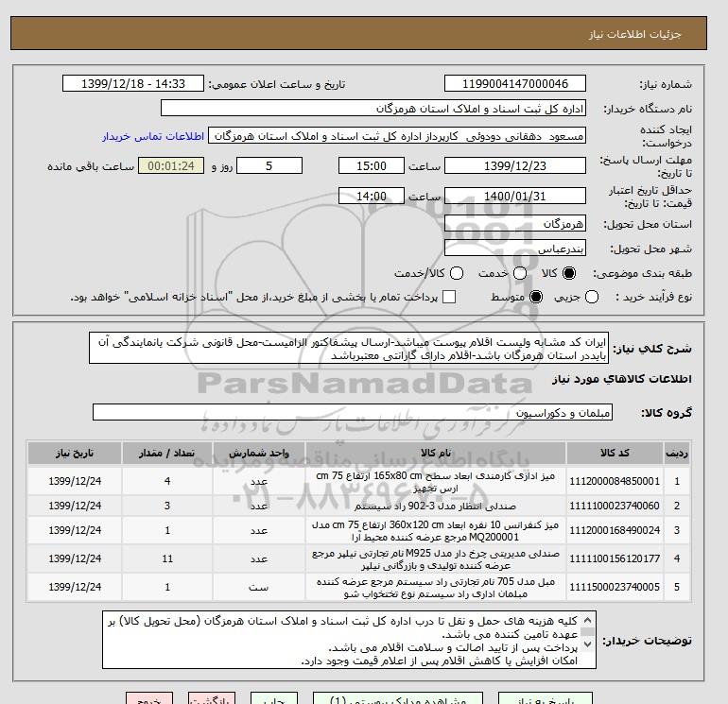Click the validity time field 14:00

[x=371, y=196]
